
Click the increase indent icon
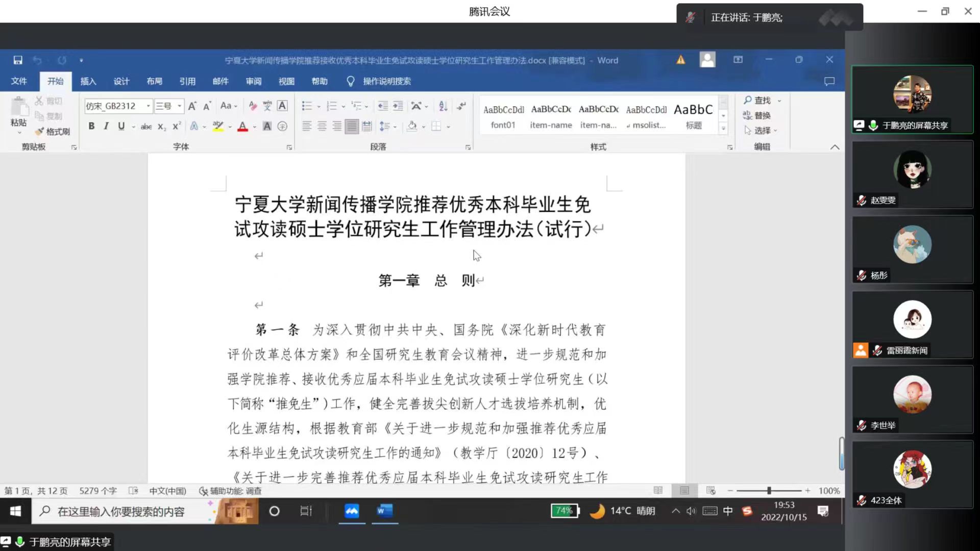398,106
